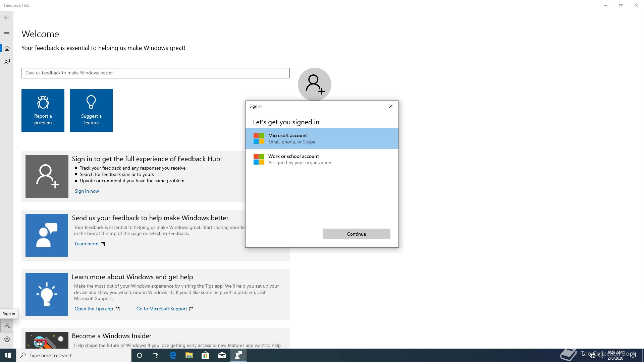Click the Welcome heading text
The image size is (644, 362).
point(40,34)
